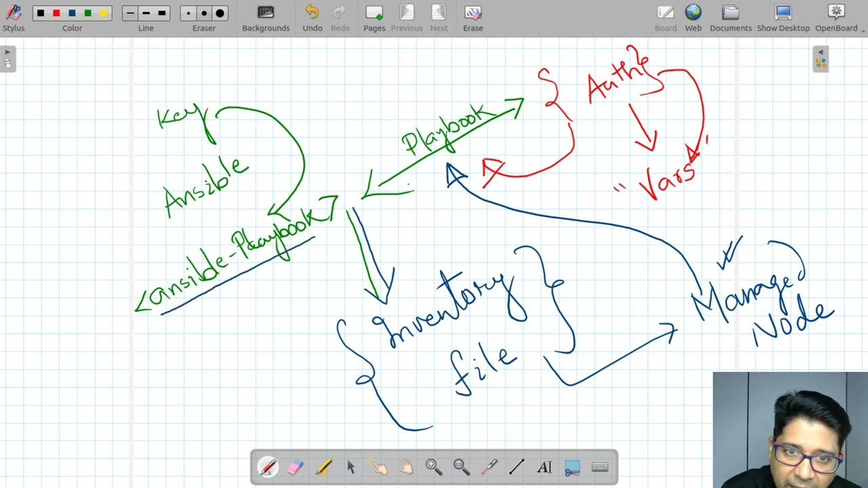Pick the black pen color
The height and width of the screenshot is (488, 868).
(41, 13)
